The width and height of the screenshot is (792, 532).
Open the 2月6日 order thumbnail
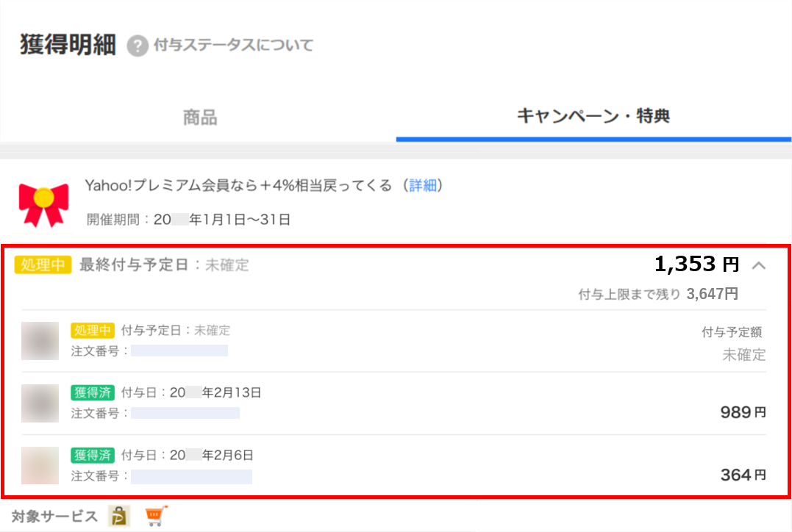point(40,465)
